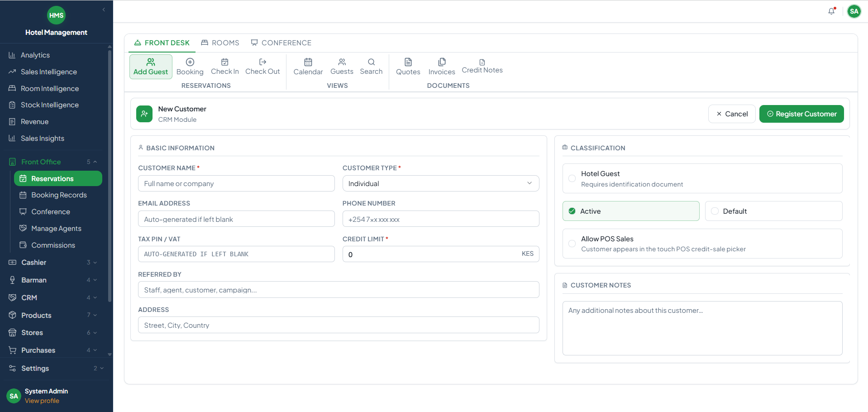This screenshot has height=412, width=868.
Task: Switch to the Rooms tab
Action: click(220, 43)
